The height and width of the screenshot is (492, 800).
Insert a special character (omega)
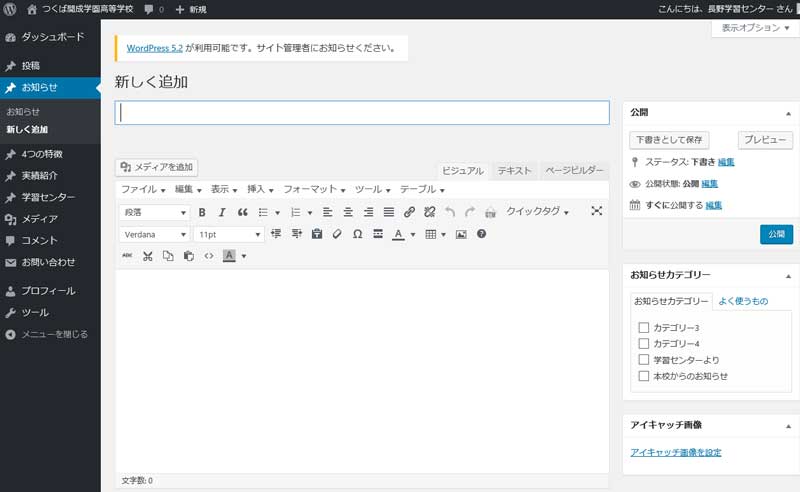[358, 234]
